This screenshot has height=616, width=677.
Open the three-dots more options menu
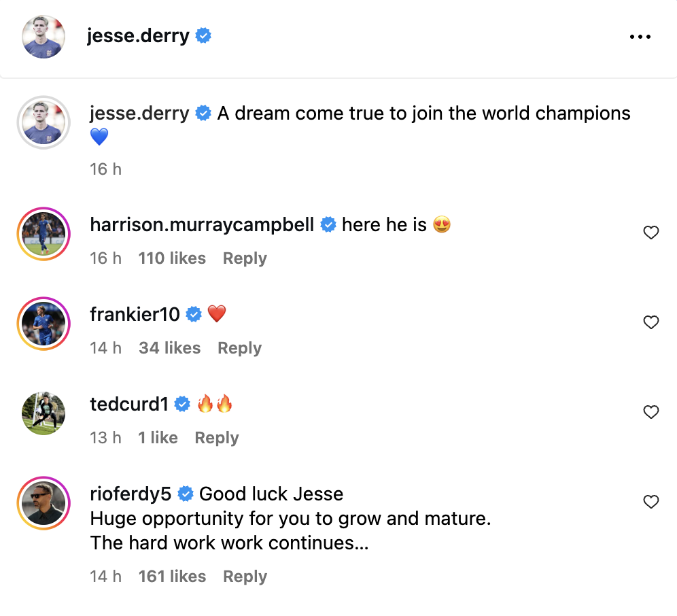(x=640, y=37)
